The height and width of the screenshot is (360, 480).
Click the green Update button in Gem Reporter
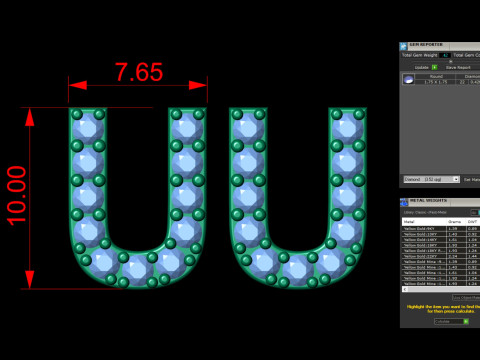pyautogui.click(x=434, y=67)
